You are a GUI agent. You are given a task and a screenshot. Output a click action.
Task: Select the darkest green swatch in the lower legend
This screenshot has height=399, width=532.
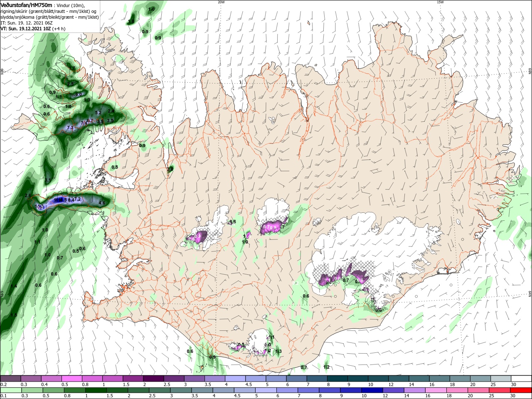[x=96, y=390]
